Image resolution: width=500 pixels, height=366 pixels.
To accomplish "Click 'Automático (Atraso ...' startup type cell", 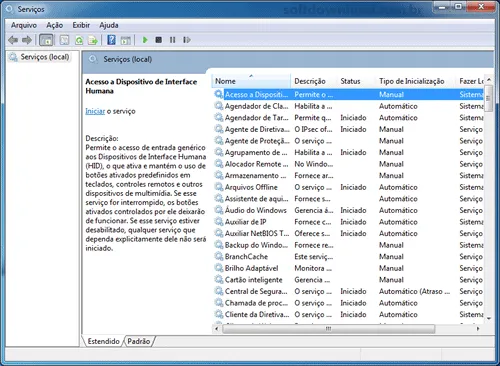I will 414,291.
